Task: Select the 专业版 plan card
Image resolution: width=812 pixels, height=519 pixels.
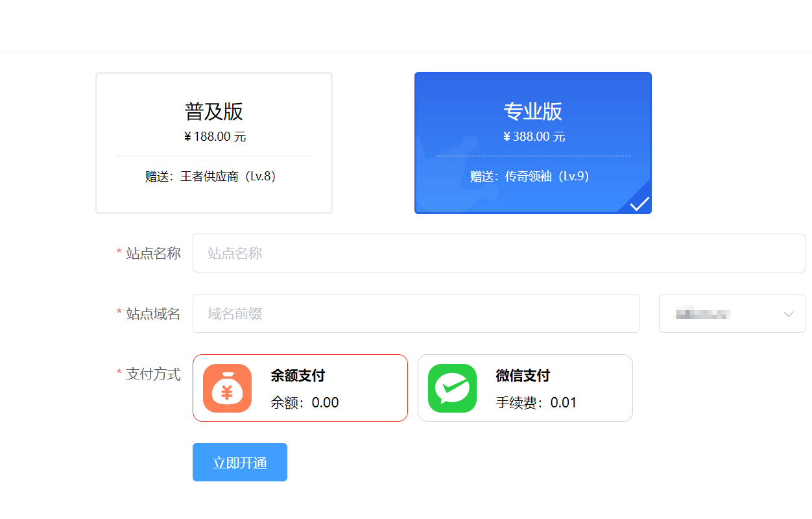Action: pyautogui.click(x=533, y=143)
